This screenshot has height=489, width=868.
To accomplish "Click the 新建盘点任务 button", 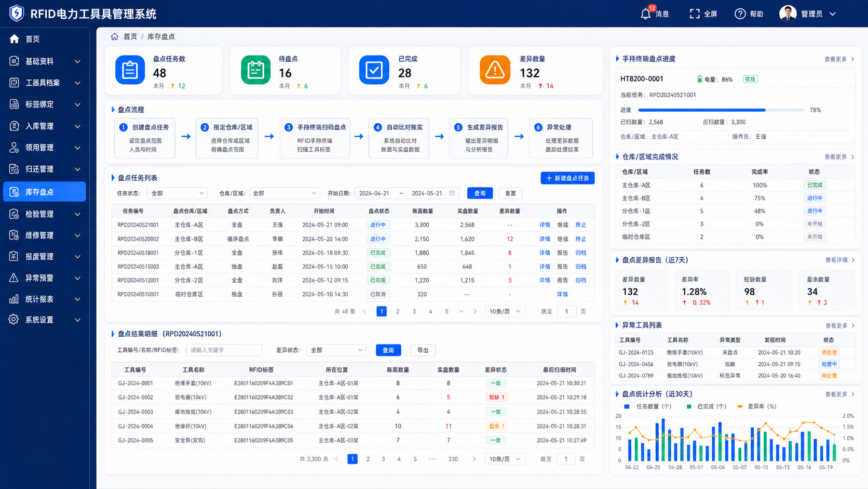I will tap(567, 178).
